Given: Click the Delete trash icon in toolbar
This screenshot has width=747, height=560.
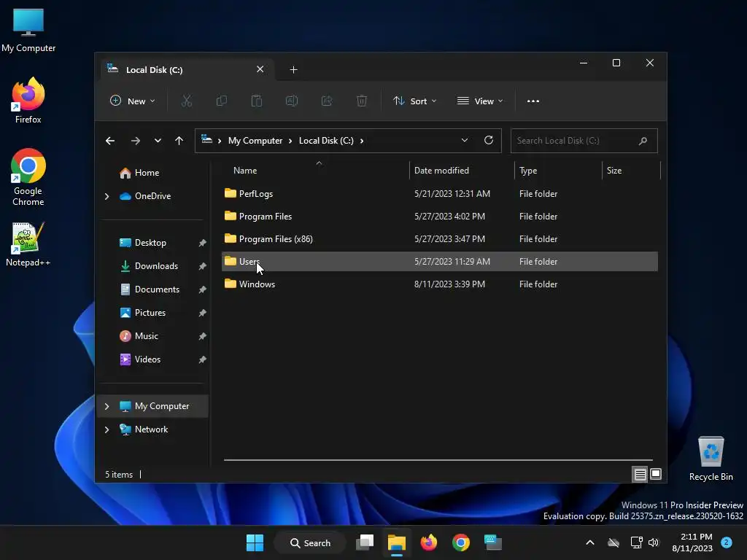Looking at the screenshot, I should (362, 101).
